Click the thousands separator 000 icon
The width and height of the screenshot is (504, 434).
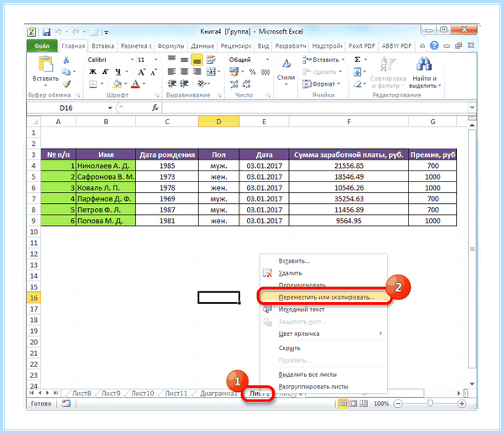pos(265,72)
